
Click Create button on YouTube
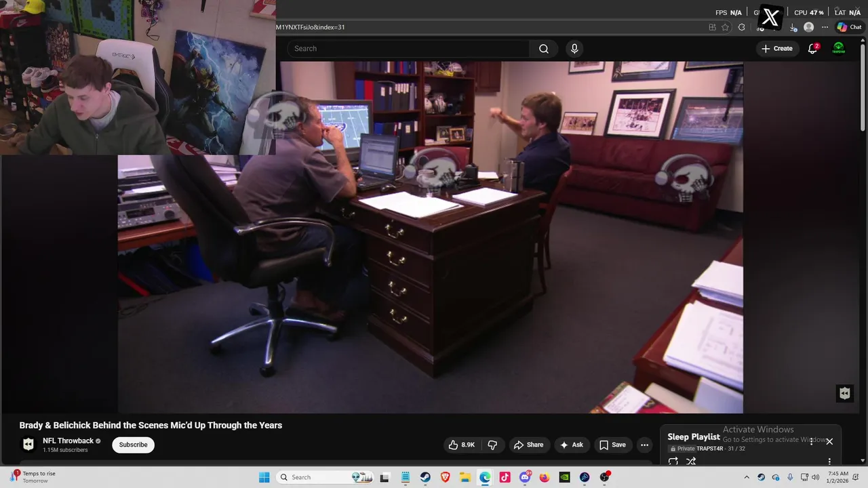776,49
